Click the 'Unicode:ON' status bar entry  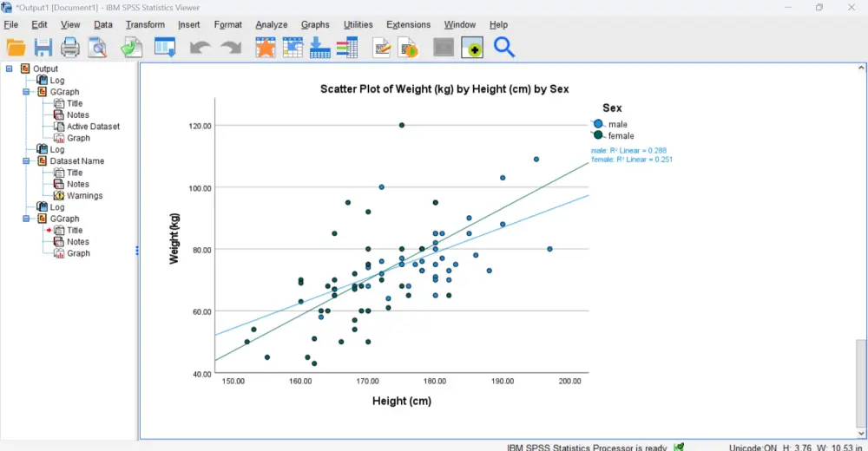[753, 448]
